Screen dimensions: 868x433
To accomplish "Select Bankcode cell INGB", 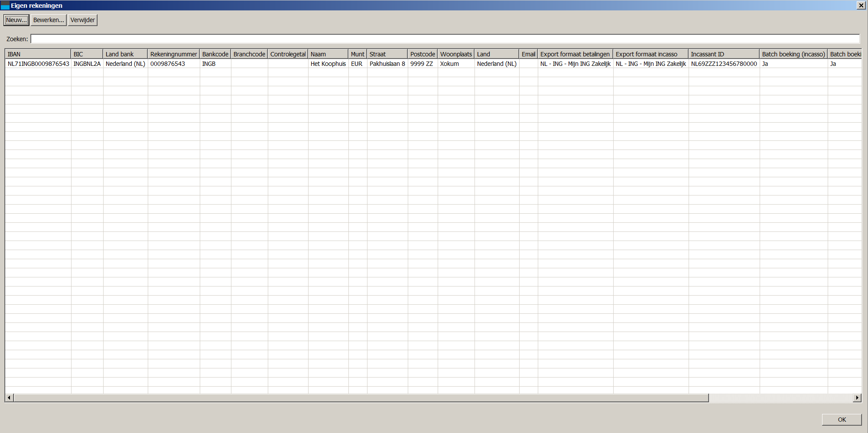I will (215, 64).
